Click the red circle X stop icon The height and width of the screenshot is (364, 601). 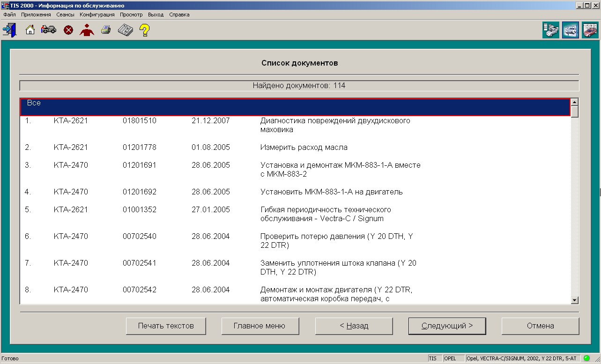pos(68,30)
